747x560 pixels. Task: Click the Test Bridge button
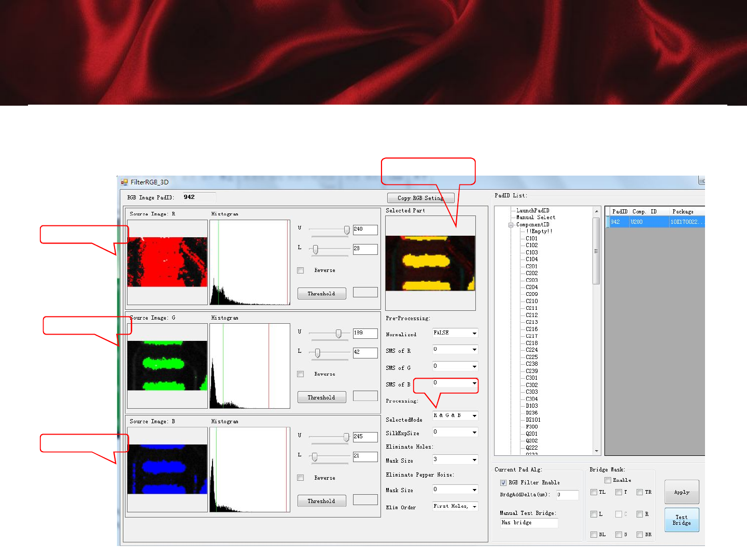tap(682, 520)
